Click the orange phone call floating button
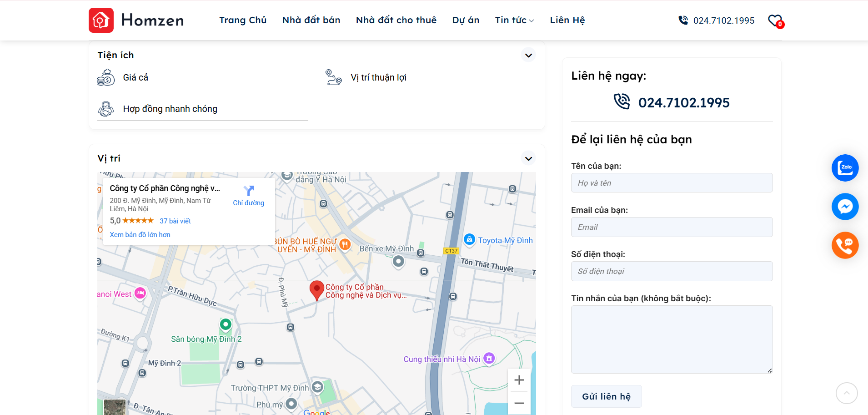Viewport: 868px width, 415px height. pos(845,245)
